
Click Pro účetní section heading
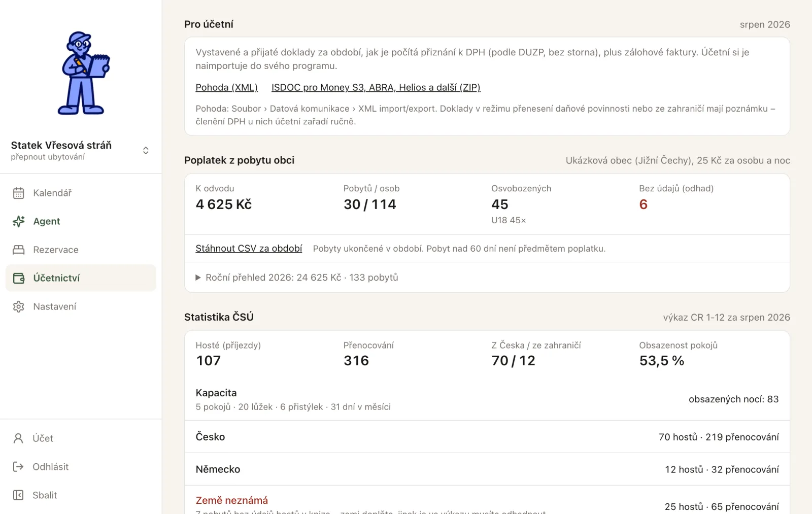(x=209, y=24)
